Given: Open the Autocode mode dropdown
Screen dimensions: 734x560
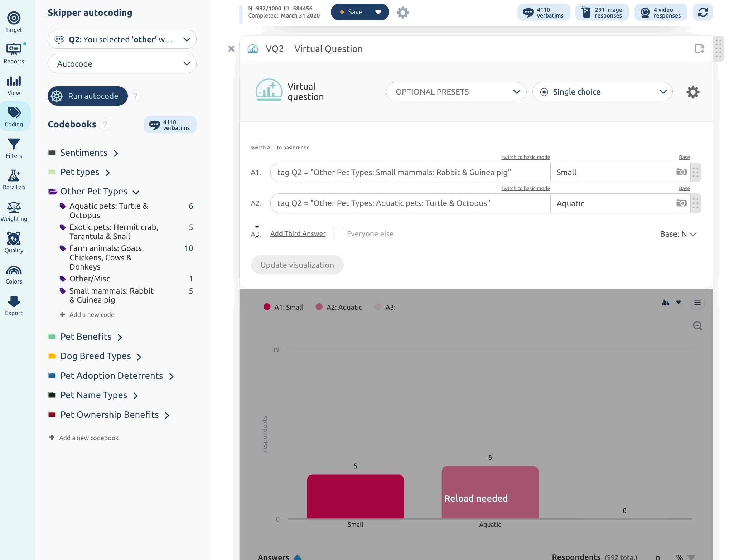Looking at the screenshot, I should pos(122,64).
